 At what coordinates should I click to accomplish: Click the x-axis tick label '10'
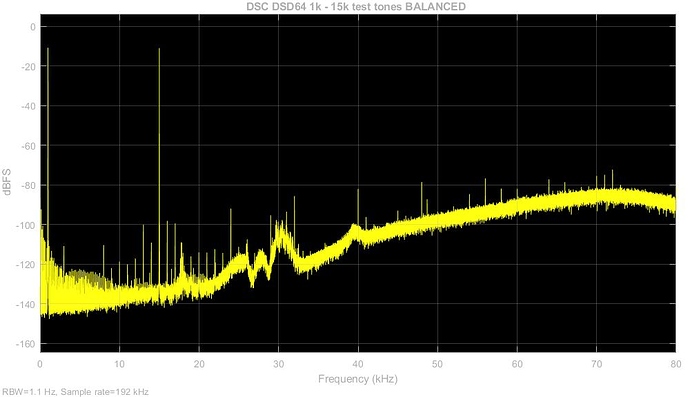pos(119,364)
